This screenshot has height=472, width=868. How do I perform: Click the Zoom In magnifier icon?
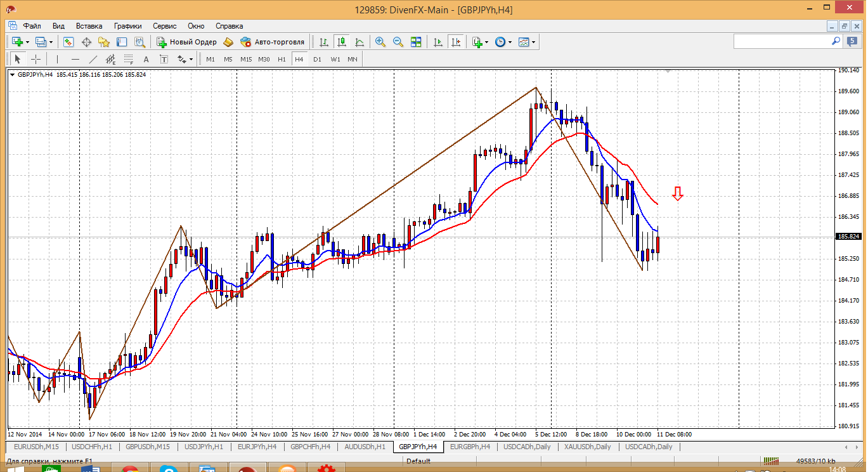[x=380, y=42]
